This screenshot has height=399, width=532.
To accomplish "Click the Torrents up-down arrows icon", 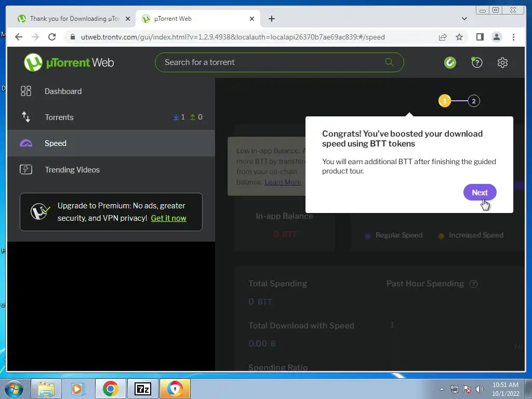I will tap(26, 117).
